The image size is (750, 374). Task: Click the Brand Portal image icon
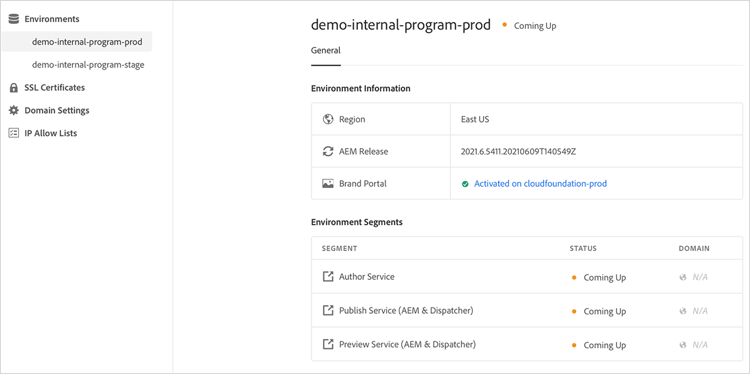328,184
